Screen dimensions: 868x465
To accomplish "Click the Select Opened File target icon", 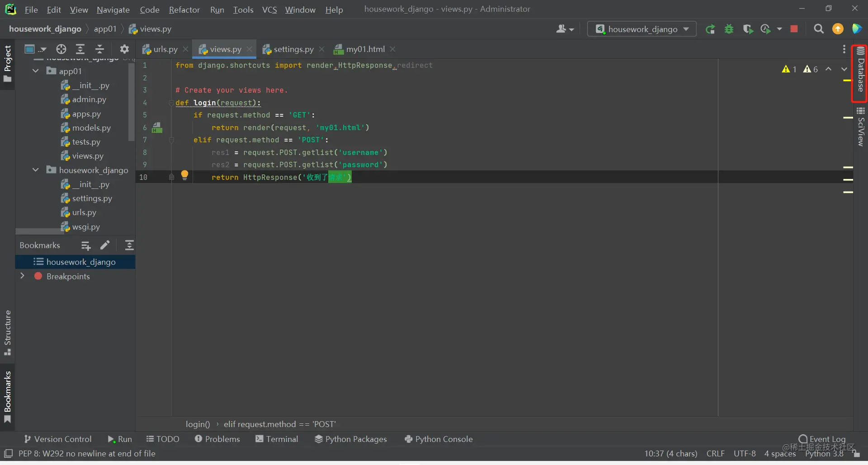I will point(61,49).
